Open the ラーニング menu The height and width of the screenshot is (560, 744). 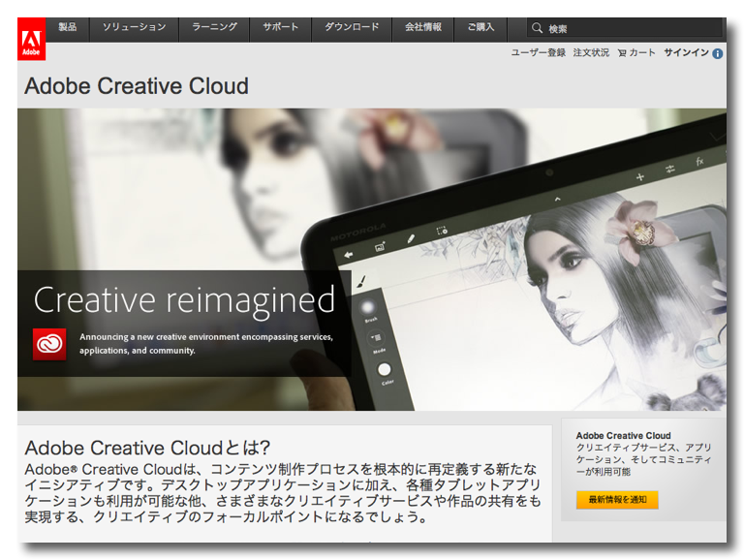214,27
